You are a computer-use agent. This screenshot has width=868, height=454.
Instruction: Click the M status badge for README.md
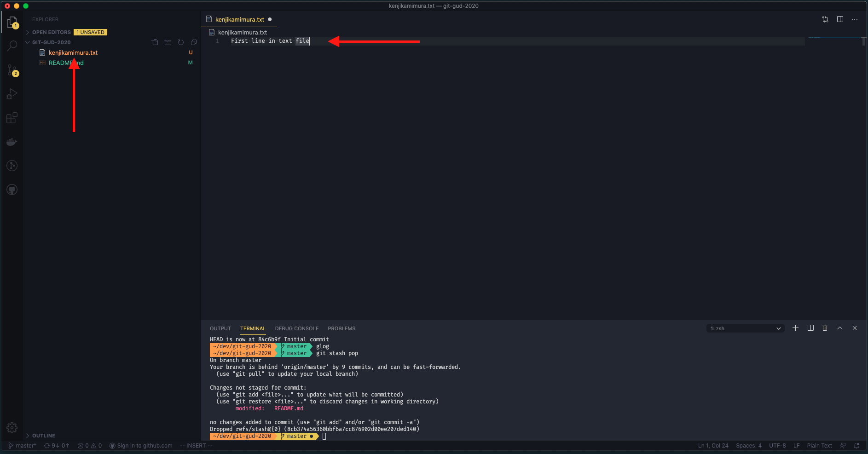pos(190,63)
